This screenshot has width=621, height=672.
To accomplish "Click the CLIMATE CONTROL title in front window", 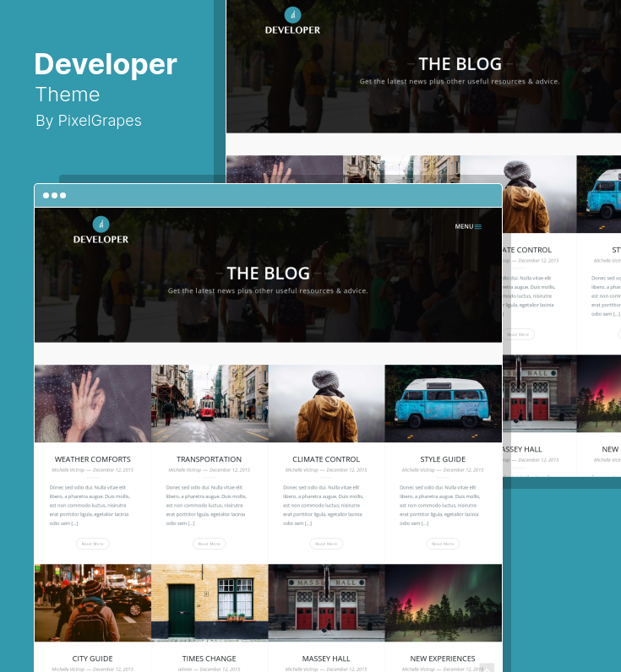I will (x=326, y=459).
